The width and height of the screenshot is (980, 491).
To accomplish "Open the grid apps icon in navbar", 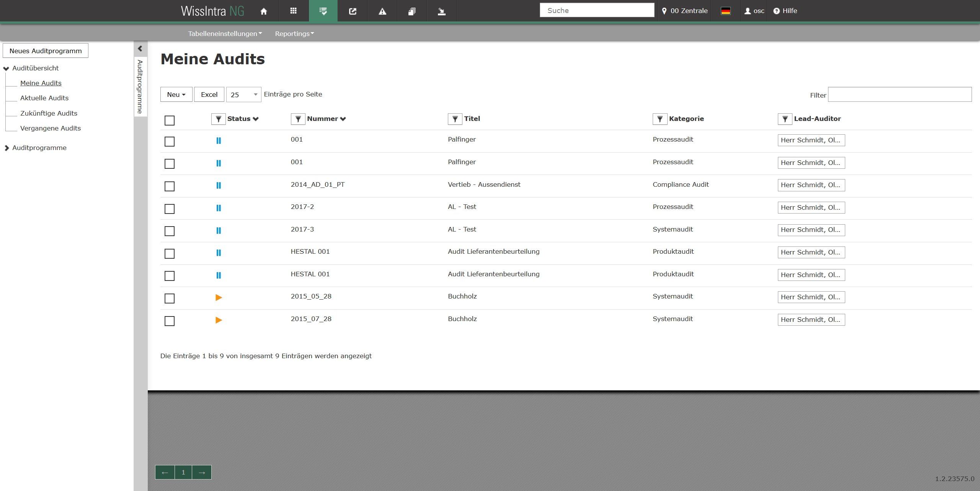I will 293,11.
